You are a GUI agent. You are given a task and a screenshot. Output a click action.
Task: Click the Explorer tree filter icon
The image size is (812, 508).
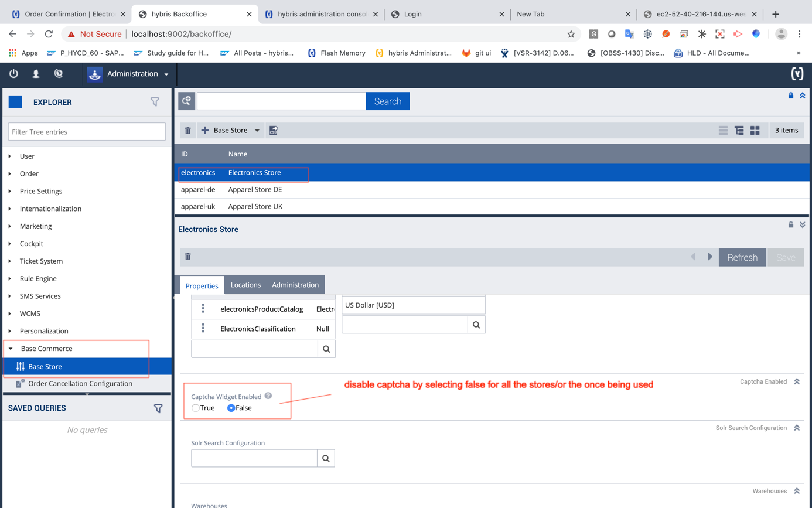[155, 102]
